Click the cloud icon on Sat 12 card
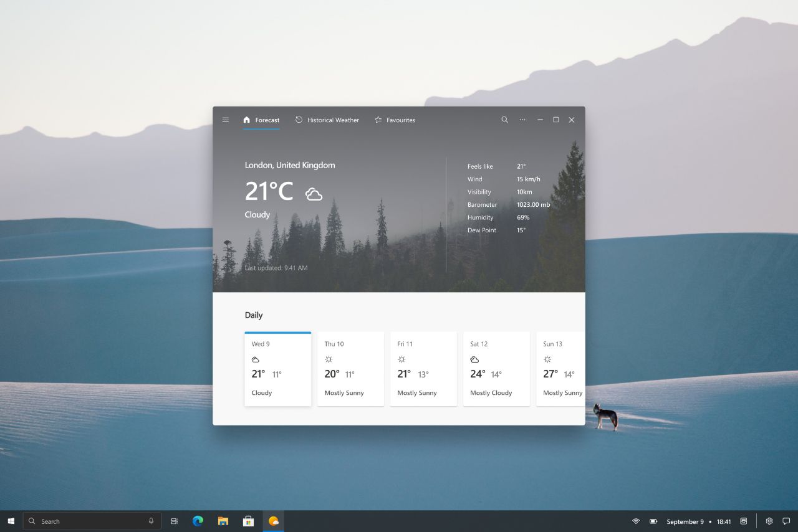Image resolution: width=798 pixels, height=532 pixels. [474, 359]
